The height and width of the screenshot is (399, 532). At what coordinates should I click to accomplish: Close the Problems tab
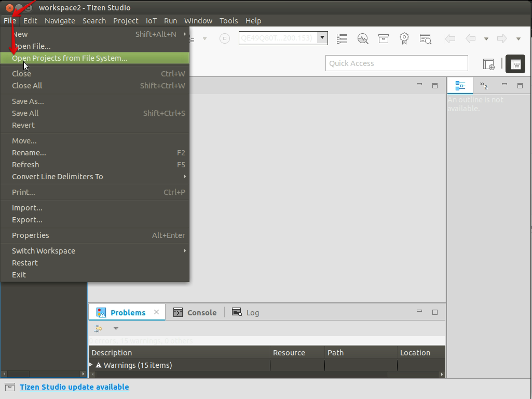156,312
